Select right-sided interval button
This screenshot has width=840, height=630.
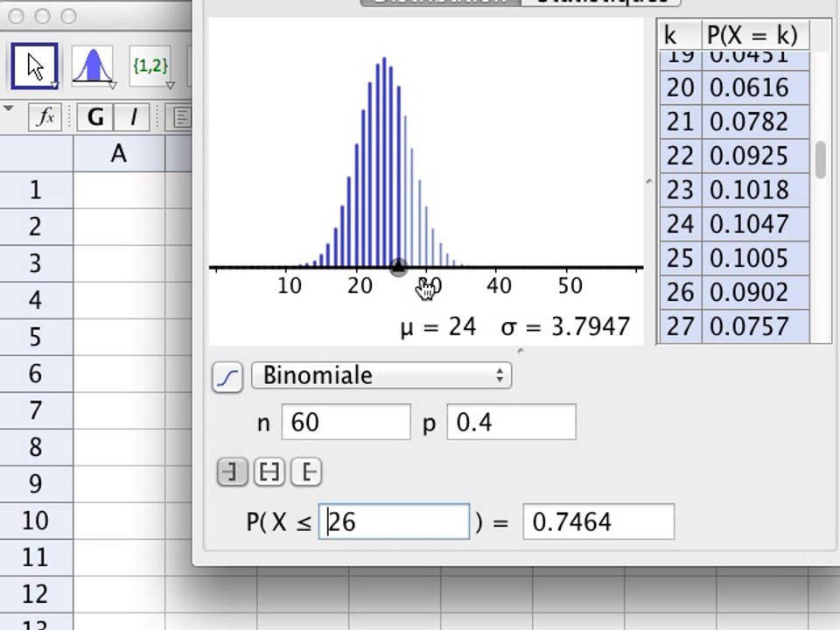(306, 472)
